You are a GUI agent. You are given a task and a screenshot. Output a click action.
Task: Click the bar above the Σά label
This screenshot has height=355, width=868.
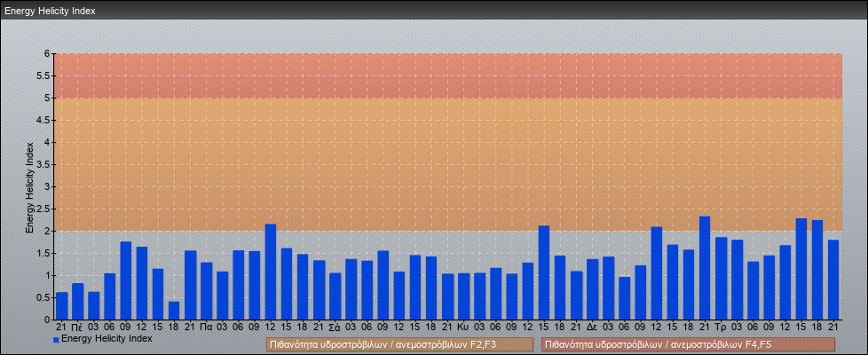point(335,296)
